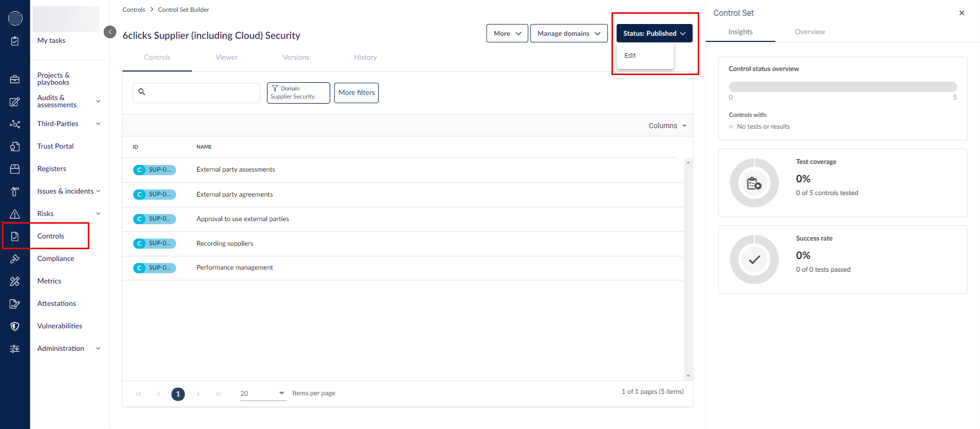
Task: Go to the last page of results
Action: coord(218,394)
